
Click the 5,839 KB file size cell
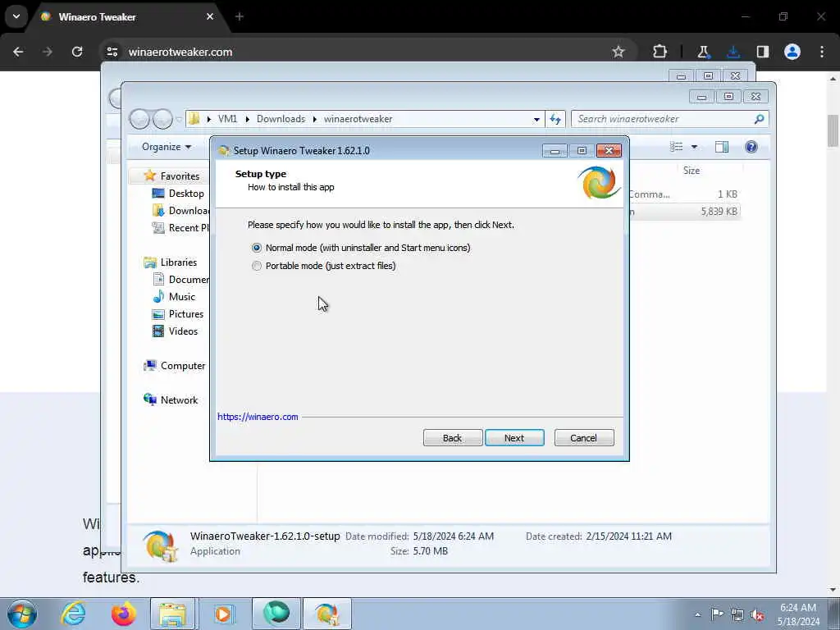(x=719, y=211)
